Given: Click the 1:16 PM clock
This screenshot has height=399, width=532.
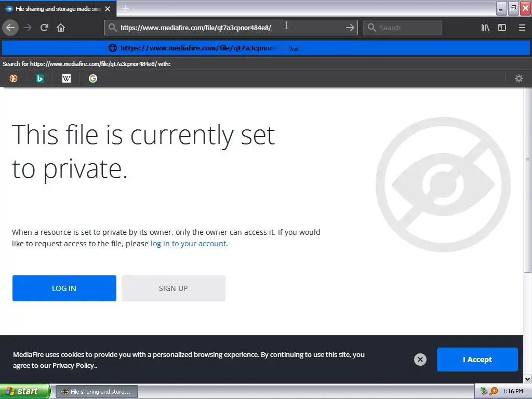Looking at the screenshot, I should pyautogui.click(x=513, y=391).
